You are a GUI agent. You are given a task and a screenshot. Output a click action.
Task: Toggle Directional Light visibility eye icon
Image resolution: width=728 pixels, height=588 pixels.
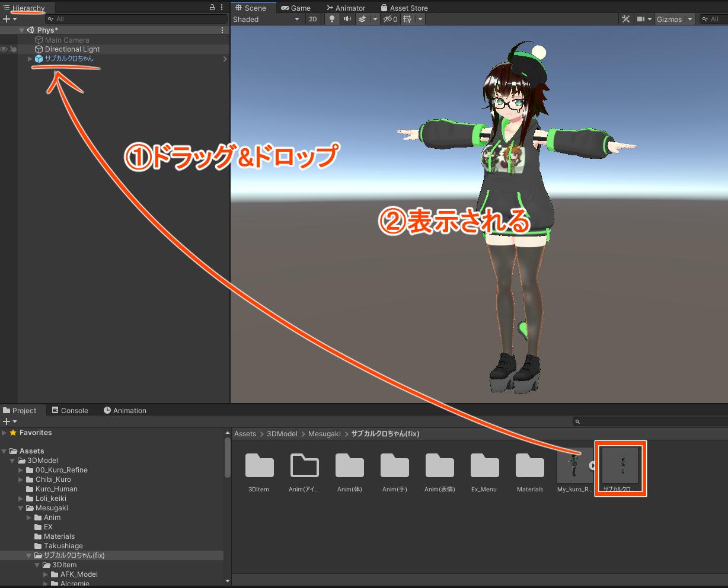[4, 49]
